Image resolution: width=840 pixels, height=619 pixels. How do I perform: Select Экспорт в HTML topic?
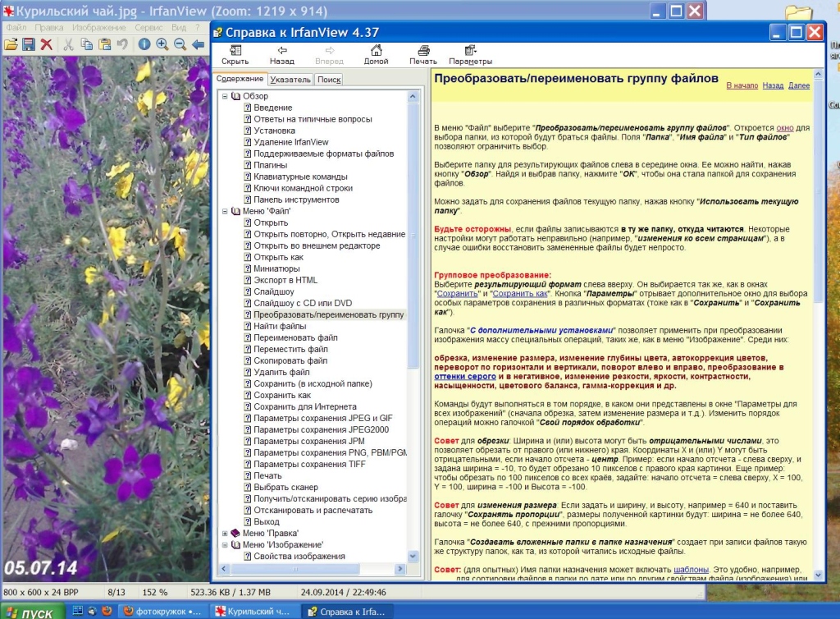pyautogui.click(x=285, y=280)
